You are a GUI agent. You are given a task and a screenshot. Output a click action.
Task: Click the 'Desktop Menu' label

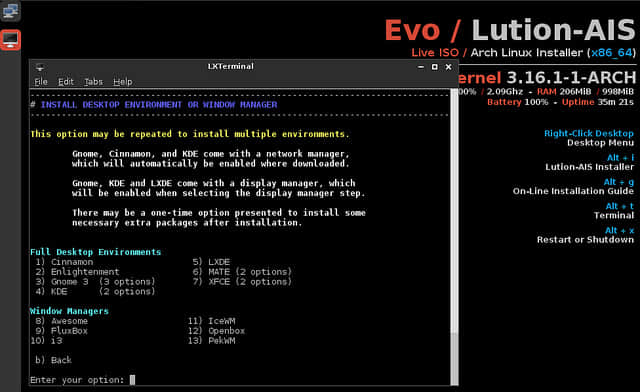(x=600, y=143)
